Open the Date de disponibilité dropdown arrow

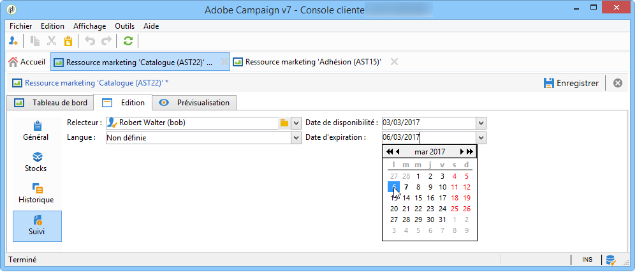481,123
